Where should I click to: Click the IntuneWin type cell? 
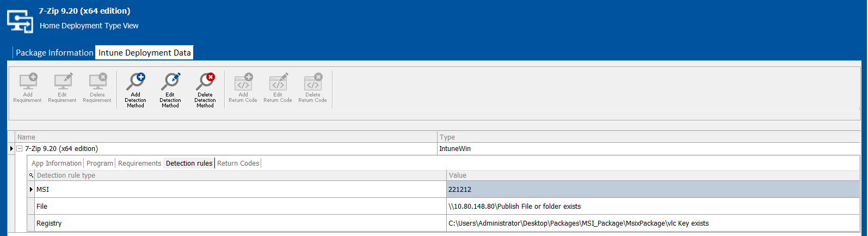(x=649, y=149)
